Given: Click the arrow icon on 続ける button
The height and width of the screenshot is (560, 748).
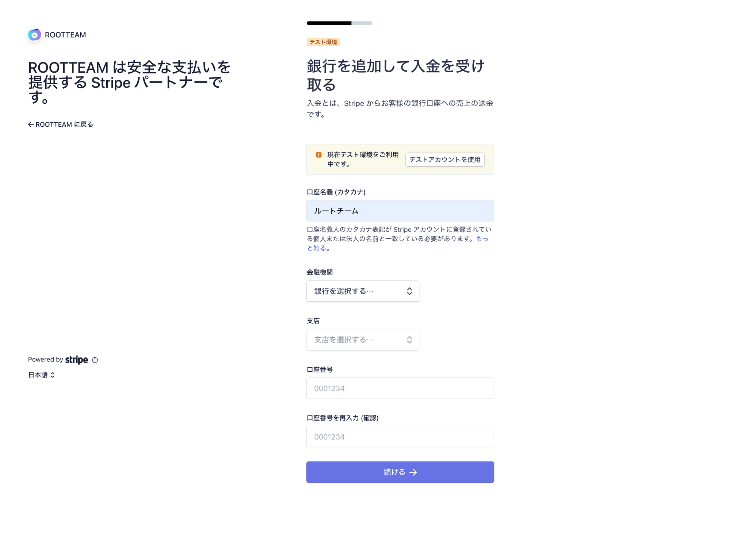Looking at the screenshot, I should click(x=413, y=472).
